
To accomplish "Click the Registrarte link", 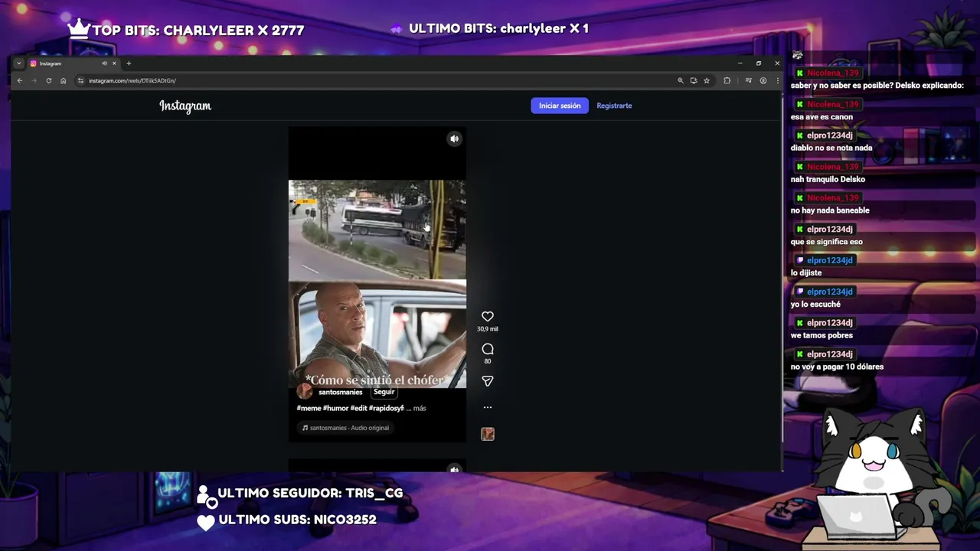I will tap(614, 106).
